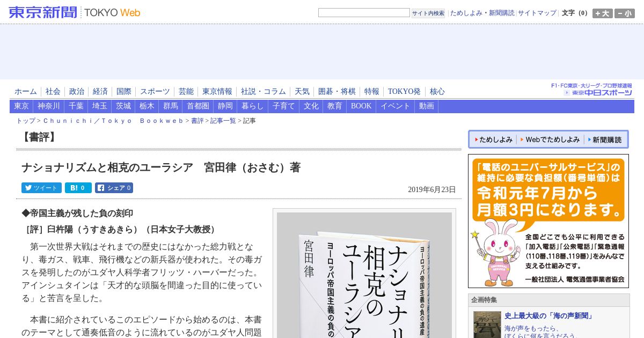Open the 芸能 section
The height and width of the screenshot is (338, 644).
point(186,92)
